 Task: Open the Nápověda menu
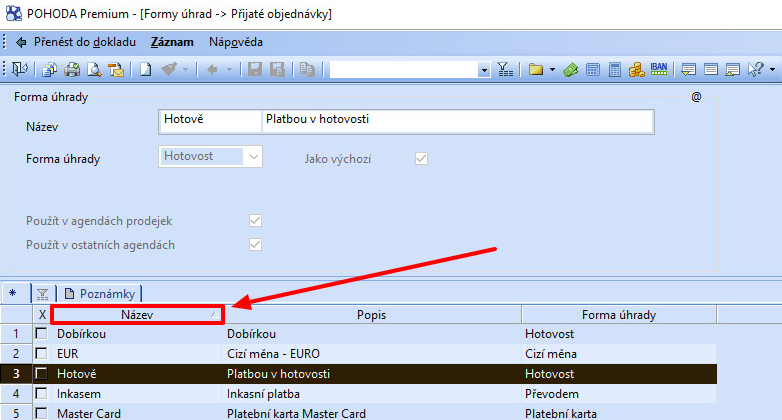(x=236, y=43)
